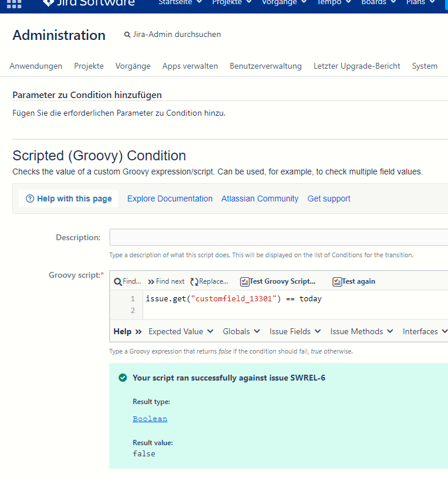Open the Boards dropdown menu

coord(379,2)
